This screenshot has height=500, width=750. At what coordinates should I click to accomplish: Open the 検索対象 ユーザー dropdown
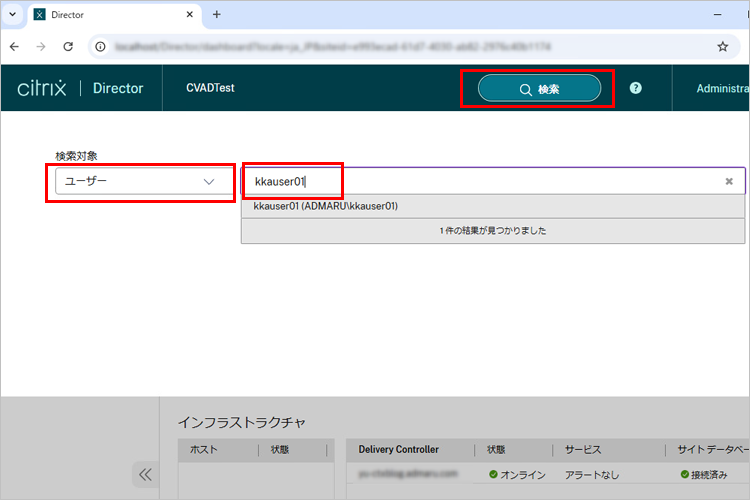(139, 181)
